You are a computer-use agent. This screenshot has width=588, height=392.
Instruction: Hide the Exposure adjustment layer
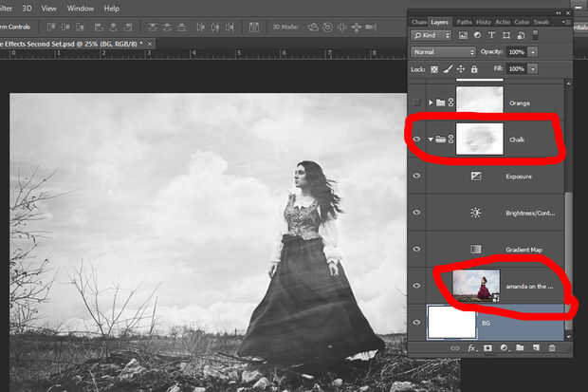pyautogui.click(x=416, y=176)
